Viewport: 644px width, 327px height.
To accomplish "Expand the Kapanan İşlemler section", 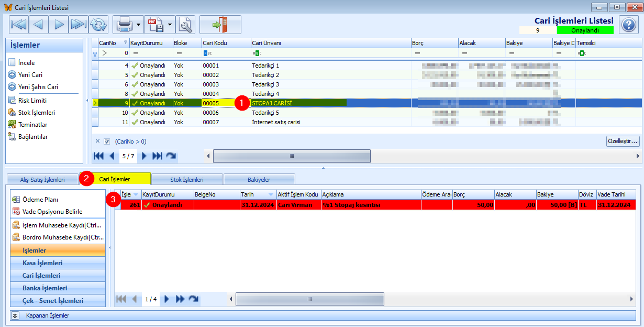I will (x=15, y=315).
